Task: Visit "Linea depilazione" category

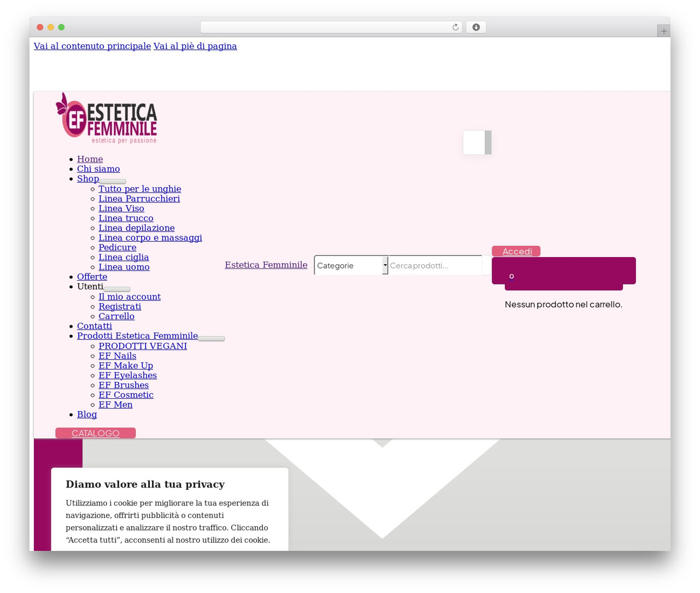Action: (137, 228)
